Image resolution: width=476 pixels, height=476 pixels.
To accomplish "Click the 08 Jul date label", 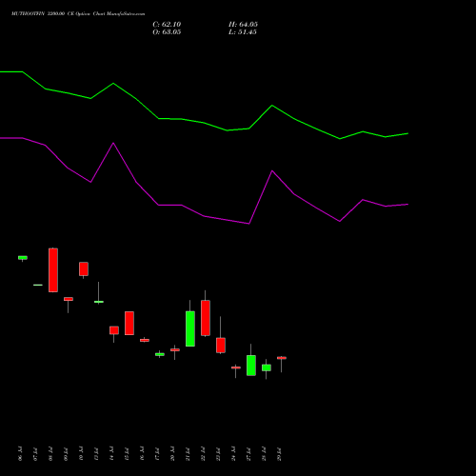I will [50, 454].
